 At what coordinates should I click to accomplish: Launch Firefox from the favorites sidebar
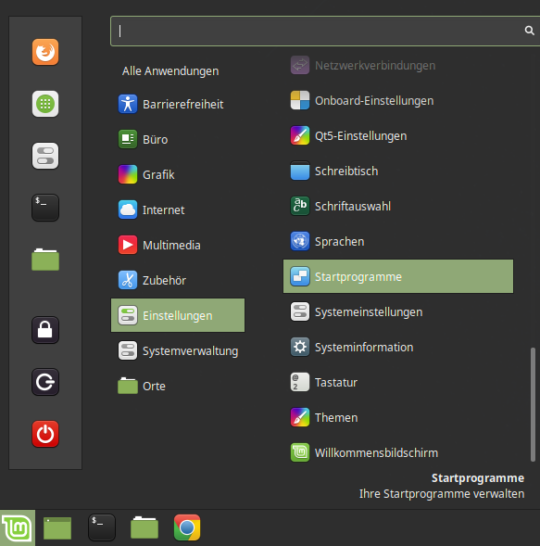[x=45, y=52]
